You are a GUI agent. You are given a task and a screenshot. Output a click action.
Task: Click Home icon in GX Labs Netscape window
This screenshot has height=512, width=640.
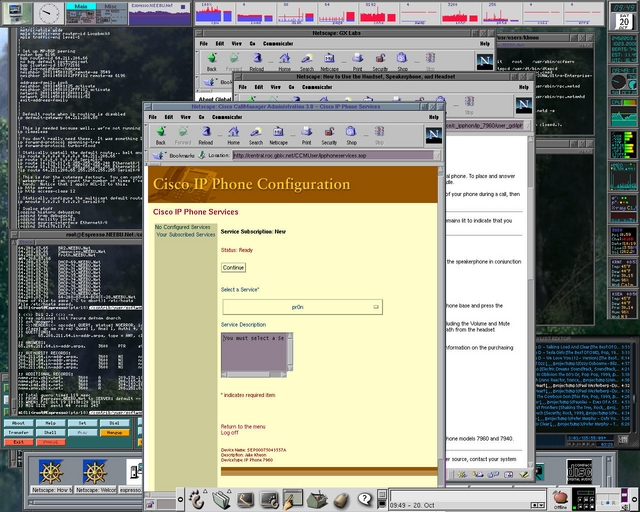click(284, 62)
